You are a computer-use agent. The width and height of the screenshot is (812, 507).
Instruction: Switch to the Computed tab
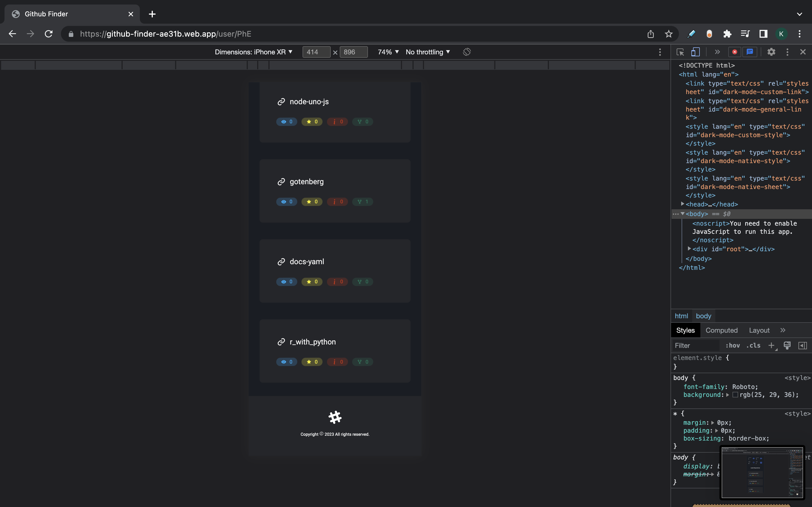(x=721, y=330)
